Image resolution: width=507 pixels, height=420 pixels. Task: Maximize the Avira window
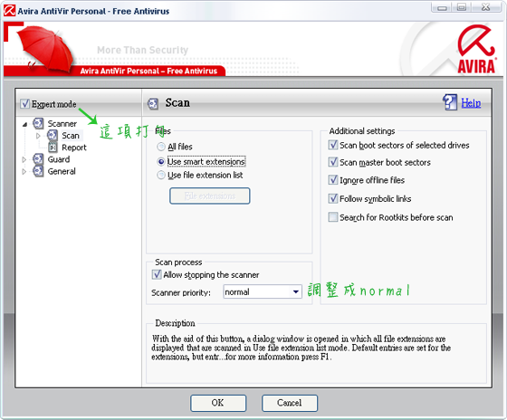click(x=462, y=7)
